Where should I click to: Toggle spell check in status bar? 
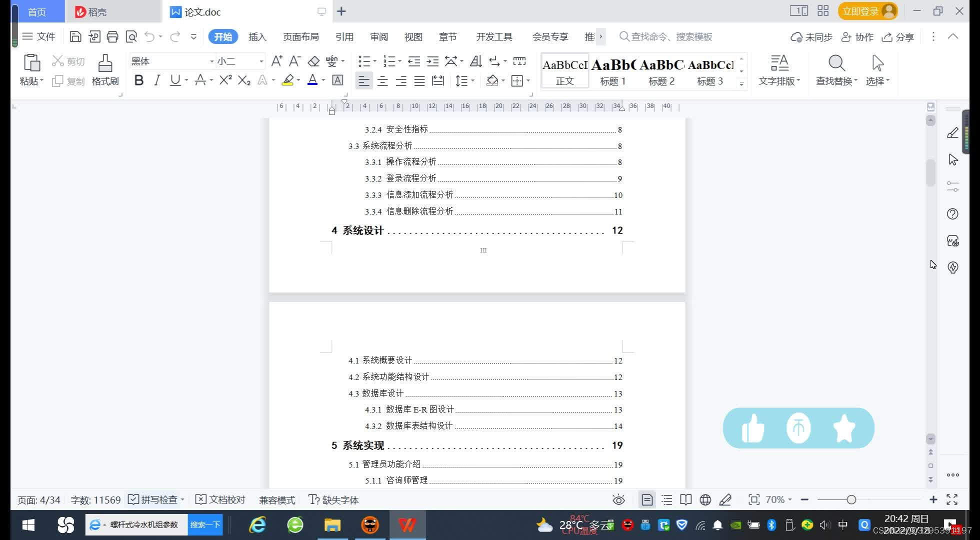156,499
